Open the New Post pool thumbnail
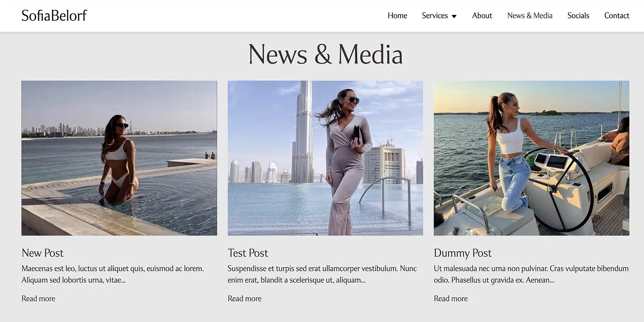The height and width of the screenshot is (322, 644). pyautogui.click(x=119, y=158)
